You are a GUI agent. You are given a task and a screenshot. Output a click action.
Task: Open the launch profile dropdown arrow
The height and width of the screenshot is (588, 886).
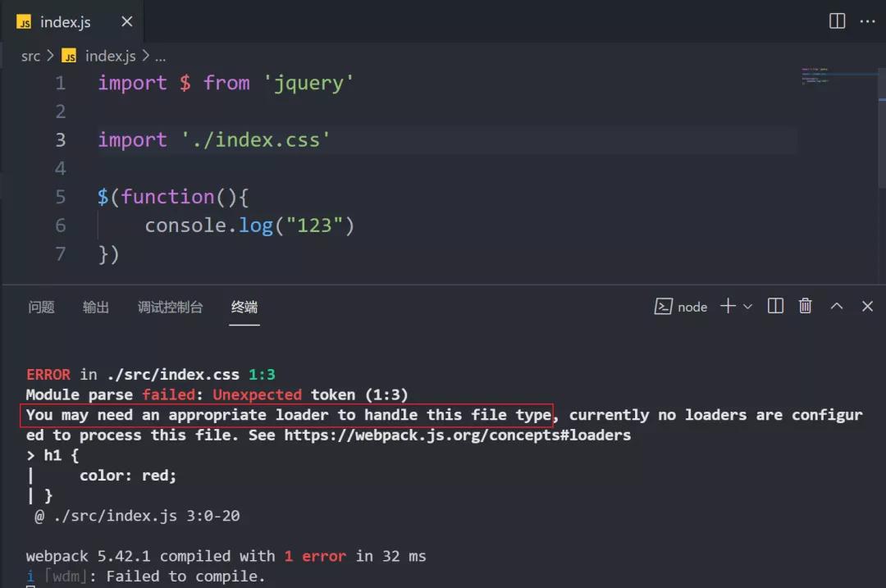click(747, 307)
